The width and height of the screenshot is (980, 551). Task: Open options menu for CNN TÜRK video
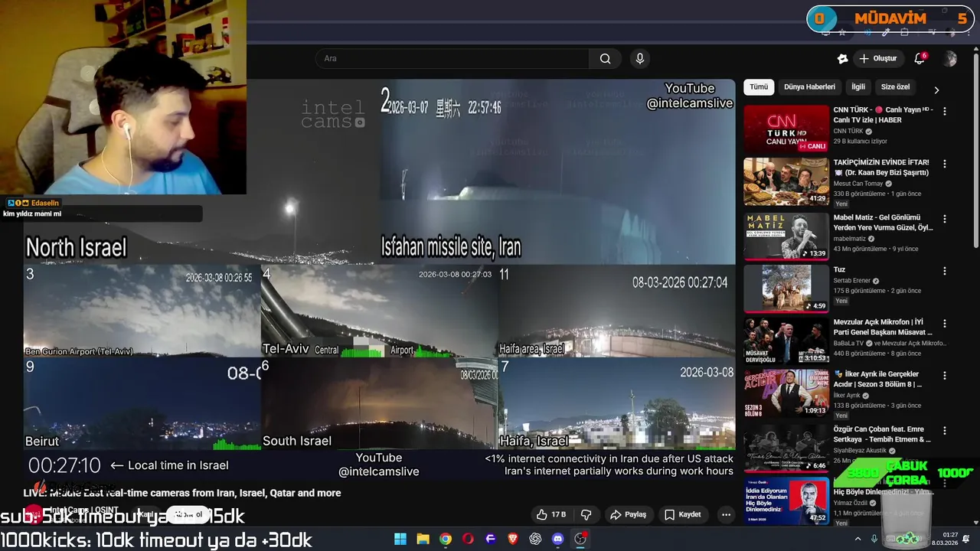[x=944, y=111]
